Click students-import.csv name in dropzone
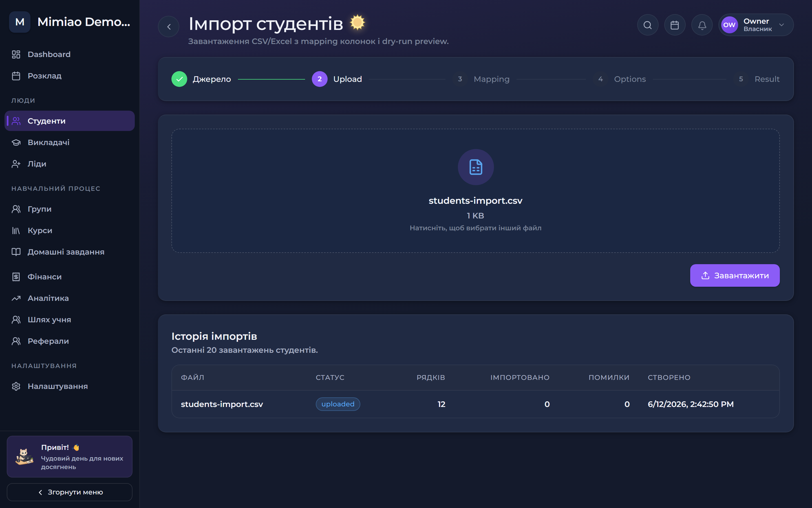Viewport: 812px width, 508px height. click(x=475, y=201)
